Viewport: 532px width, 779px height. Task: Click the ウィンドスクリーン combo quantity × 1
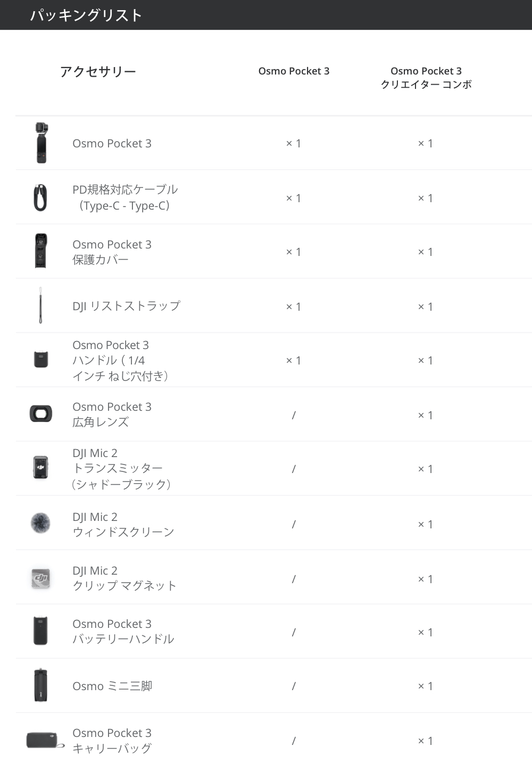(426, 524)
